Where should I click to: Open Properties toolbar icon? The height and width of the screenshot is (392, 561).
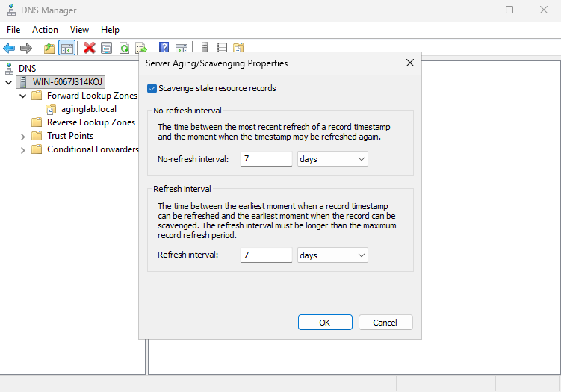point(107,48)
